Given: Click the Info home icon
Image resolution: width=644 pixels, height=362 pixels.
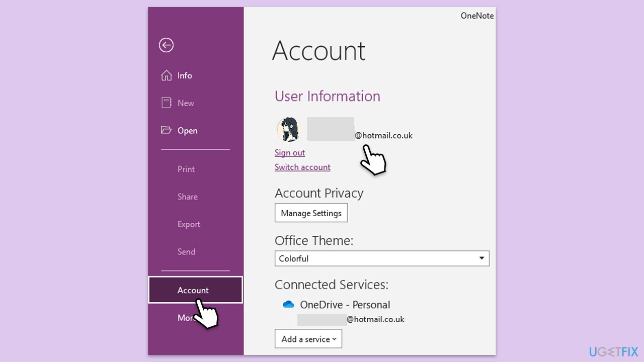Looking at the screenshot, I should click(166, 75).
